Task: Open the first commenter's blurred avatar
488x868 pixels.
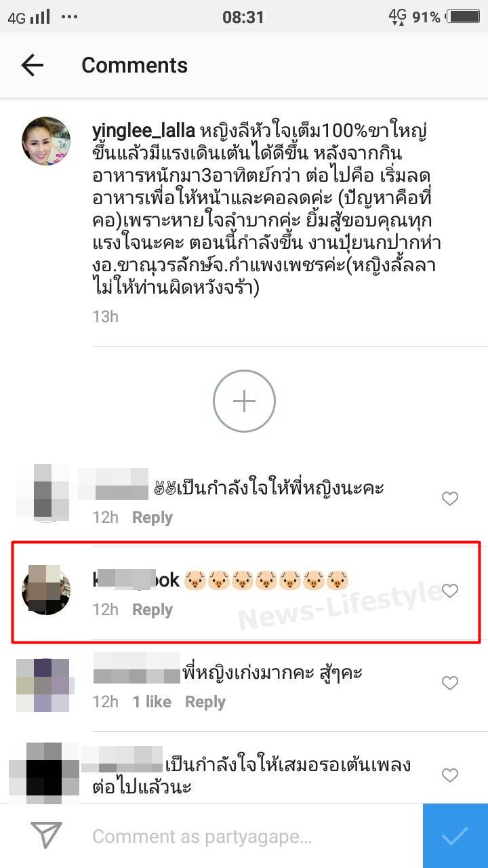Action: 42,493
